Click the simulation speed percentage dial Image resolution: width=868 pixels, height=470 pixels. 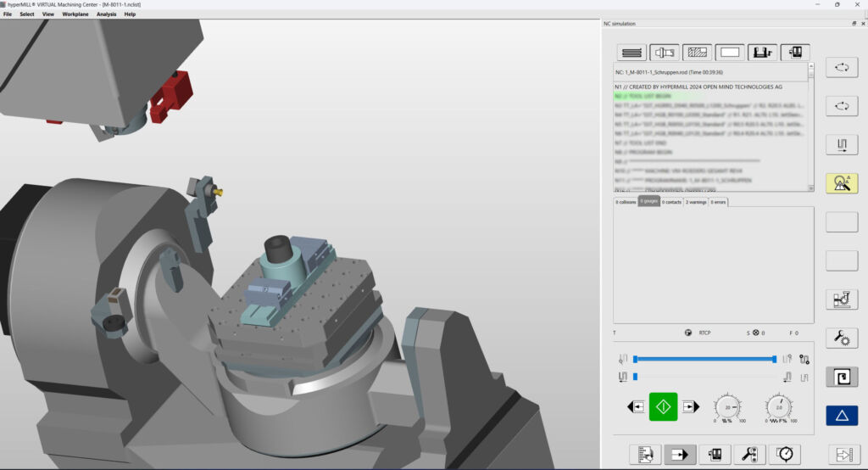tap(726, 406)
